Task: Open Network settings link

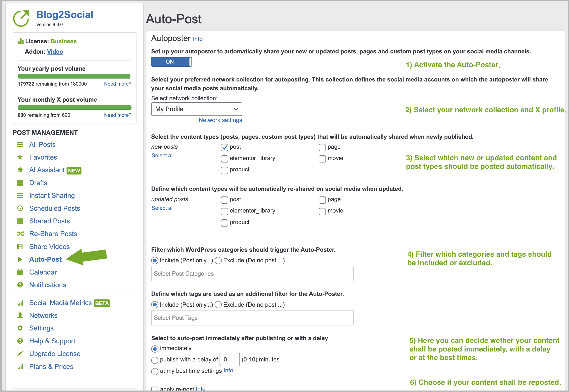Action: coord(220,120)
